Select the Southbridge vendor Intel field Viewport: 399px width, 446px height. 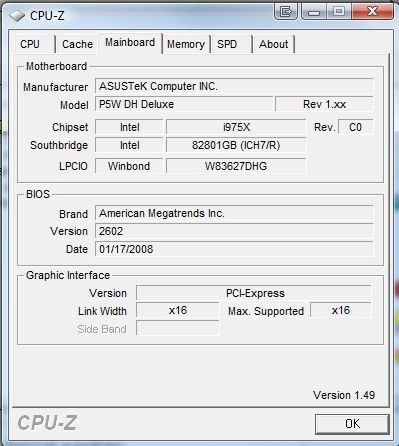click(x=129, y=145)
